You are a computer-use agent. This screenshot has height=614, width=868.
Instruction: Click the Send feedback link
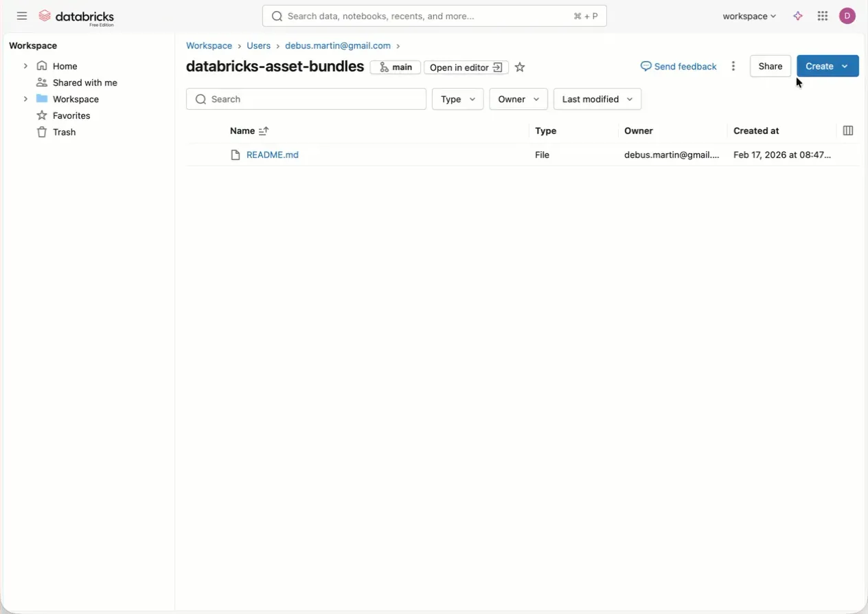click(678, 67)
